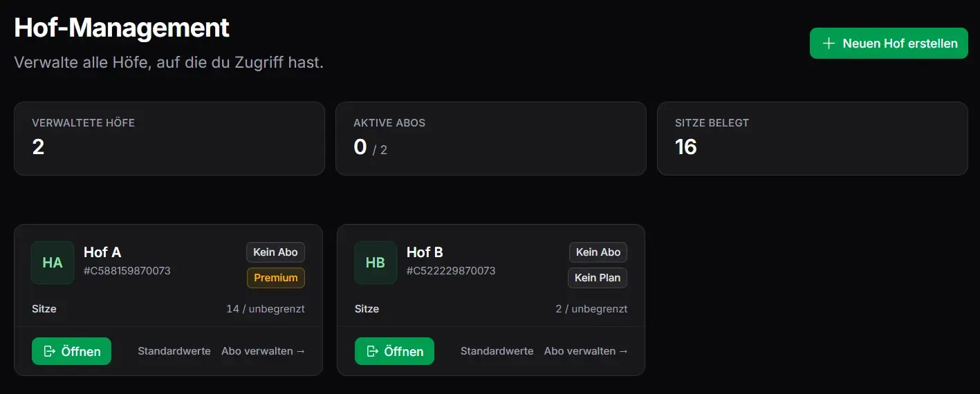Click the plus icon in Neuen Hof erstellen
Viewport: 980px width, 394px height.
pos(829,44)
